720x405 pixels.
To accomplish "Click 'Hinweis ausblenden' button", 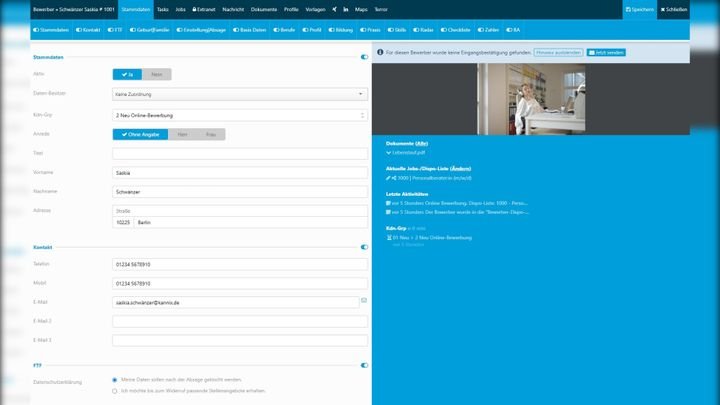I will coord(558,52).
